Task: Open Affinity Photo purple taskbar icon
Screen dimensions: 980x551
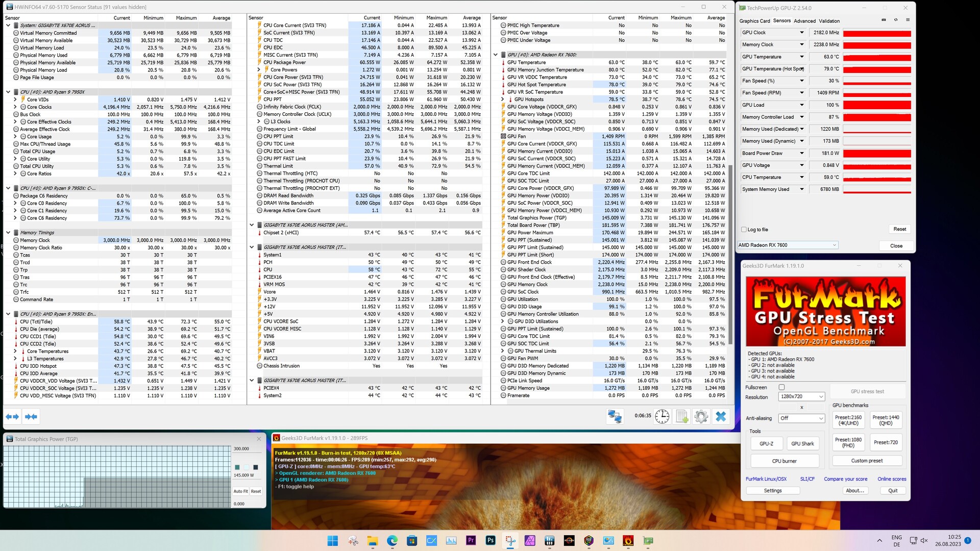Action: [530, 541]
